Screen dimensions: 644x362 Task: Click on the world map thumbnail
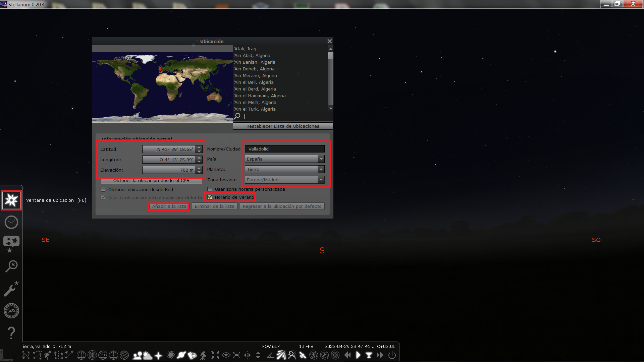[x=162, y=87]
